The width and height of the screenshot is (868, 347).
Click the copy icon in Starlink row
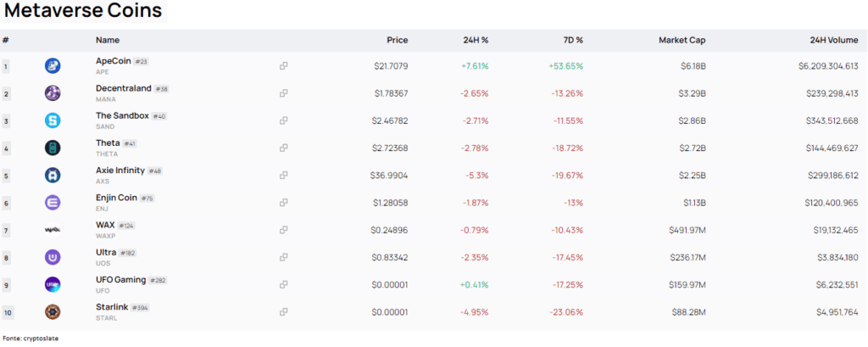pyautogui.click(x=283, y=311)
